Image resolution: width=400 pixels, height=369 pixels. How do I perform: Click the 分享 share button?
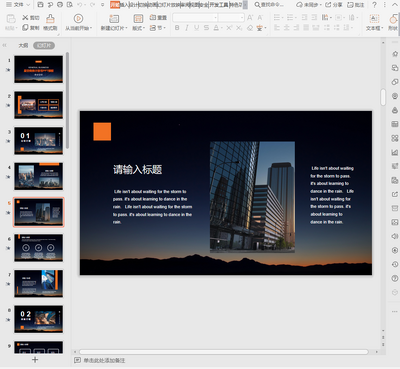pos(334,5)
